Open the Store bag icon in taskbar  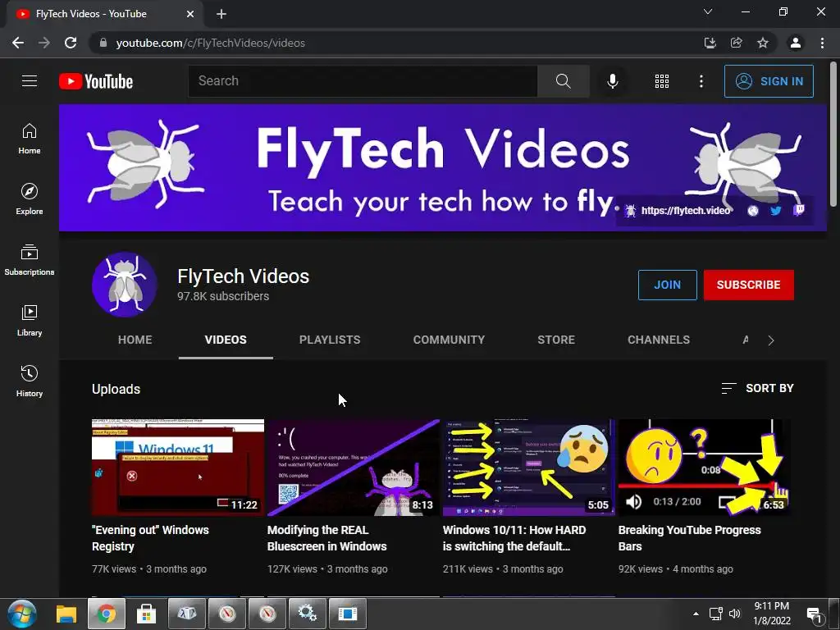[146, 614]
